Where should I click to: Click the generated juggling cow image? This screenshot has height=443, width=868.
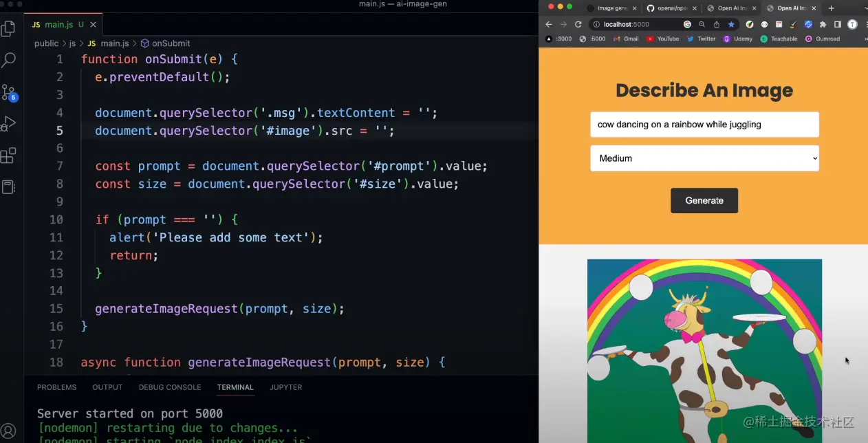(704, 351)
